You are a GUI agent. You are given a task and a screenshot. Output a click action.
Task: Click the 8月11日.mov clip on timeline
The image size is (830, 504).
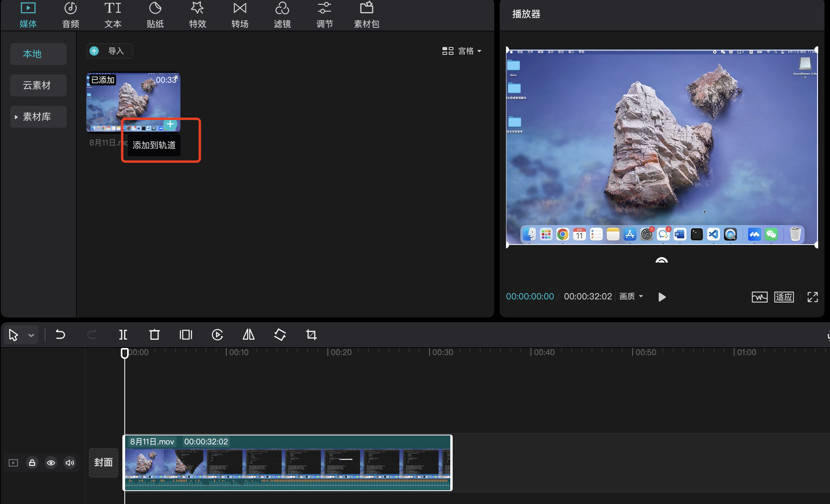click(288, 463)
